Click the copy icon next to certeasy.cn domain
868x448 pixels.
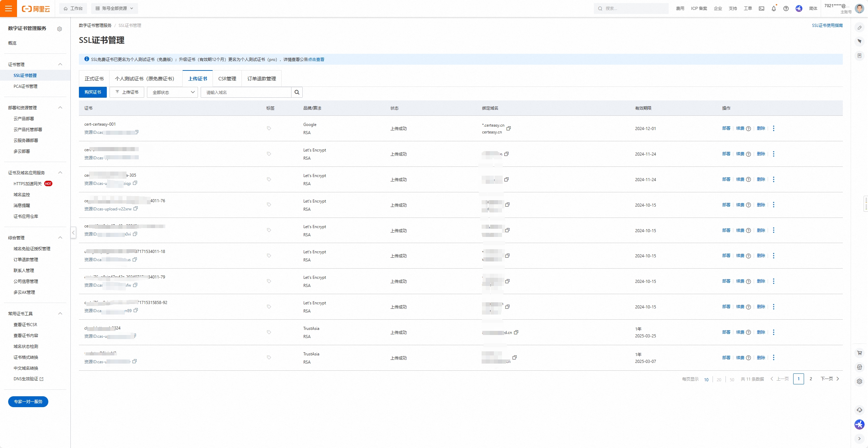point(508,126)
